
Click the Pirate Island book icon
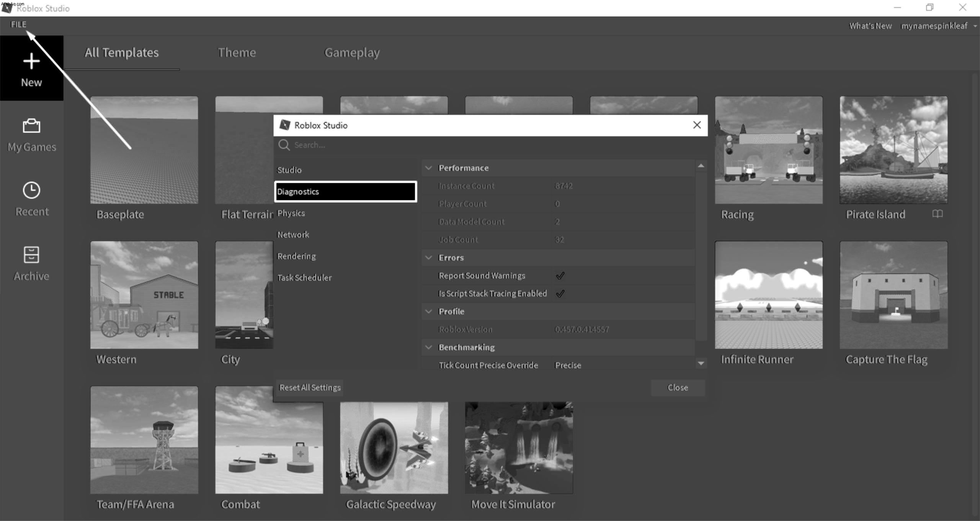pyautogui.click(x=937, y=214)
